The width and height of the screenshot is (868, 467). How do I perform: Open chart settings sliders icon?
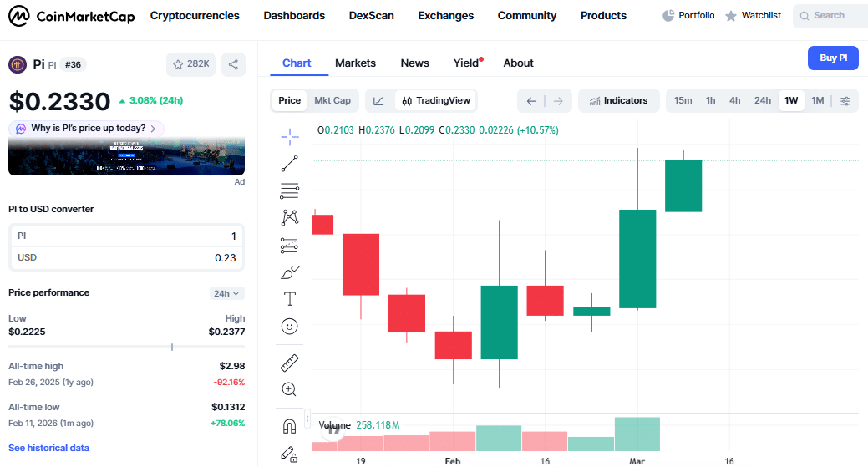pos(845,101)
